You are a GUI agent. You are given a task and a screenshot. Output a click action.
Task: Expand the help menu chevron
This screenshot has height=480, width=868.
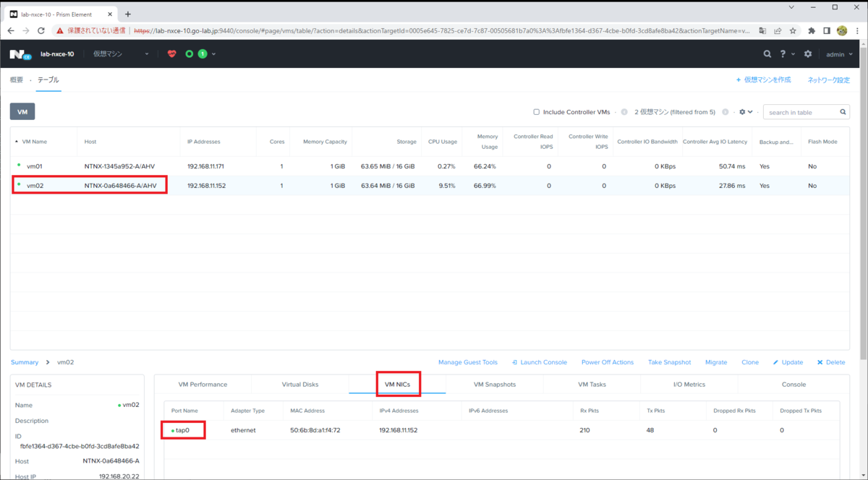[793, 54]
